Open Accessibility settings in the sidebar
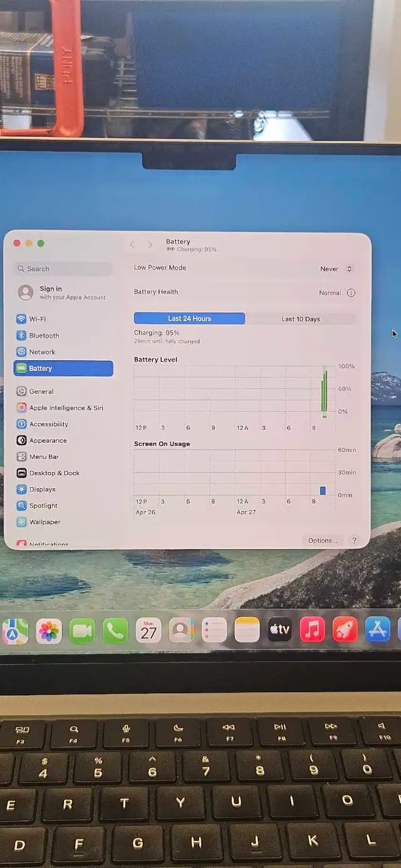 (63, 424)
